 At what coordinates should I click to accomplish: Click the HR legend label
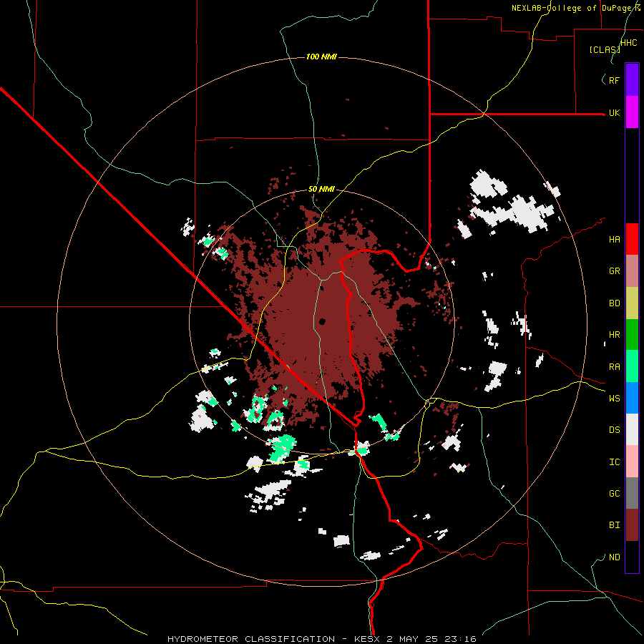[x=614, y=335]
